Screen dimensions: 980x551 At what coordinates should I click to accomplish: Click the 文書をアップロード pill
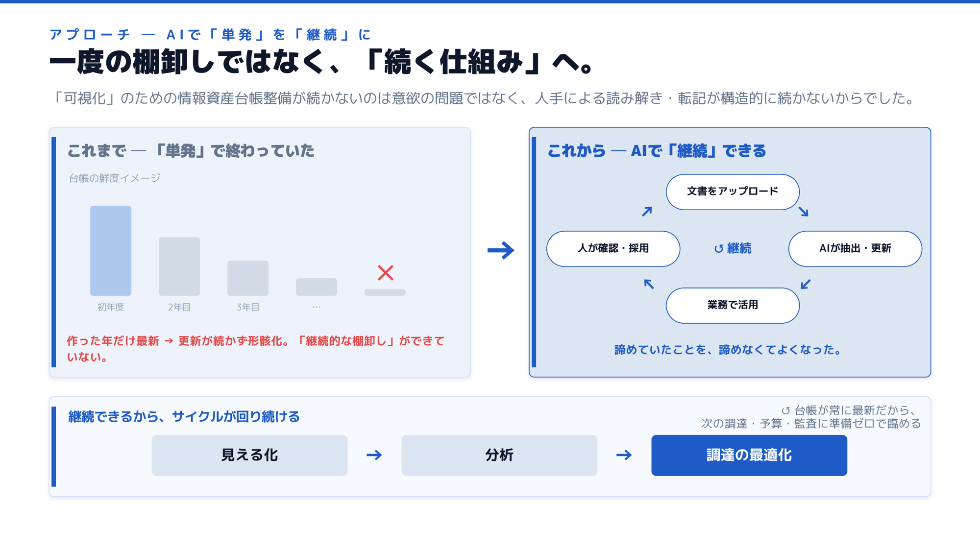coord(733,192)
